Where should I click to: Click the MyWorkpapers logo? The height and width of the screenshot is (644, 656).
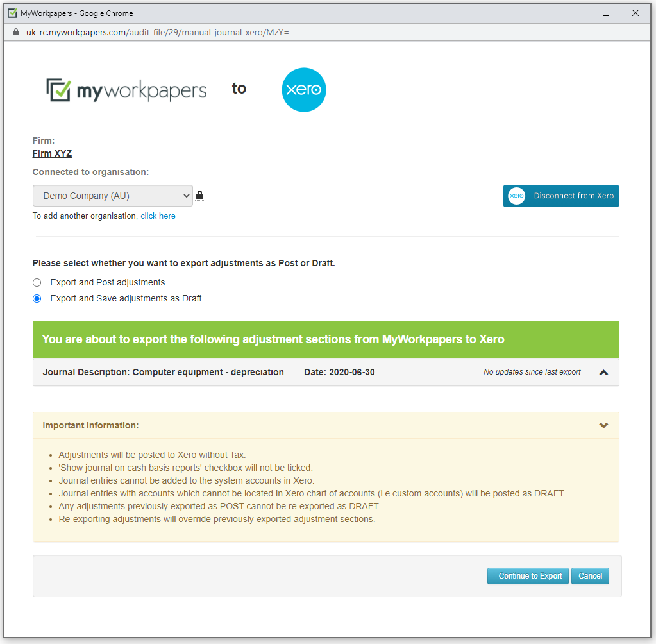coord(126,90)
